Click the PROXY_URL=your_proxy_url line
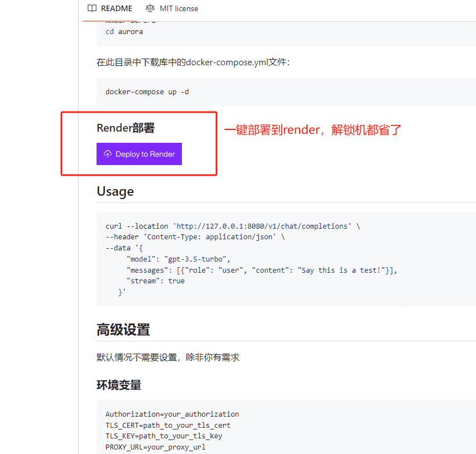This screenshot has height=454, width=476. [x=156, y=447]
